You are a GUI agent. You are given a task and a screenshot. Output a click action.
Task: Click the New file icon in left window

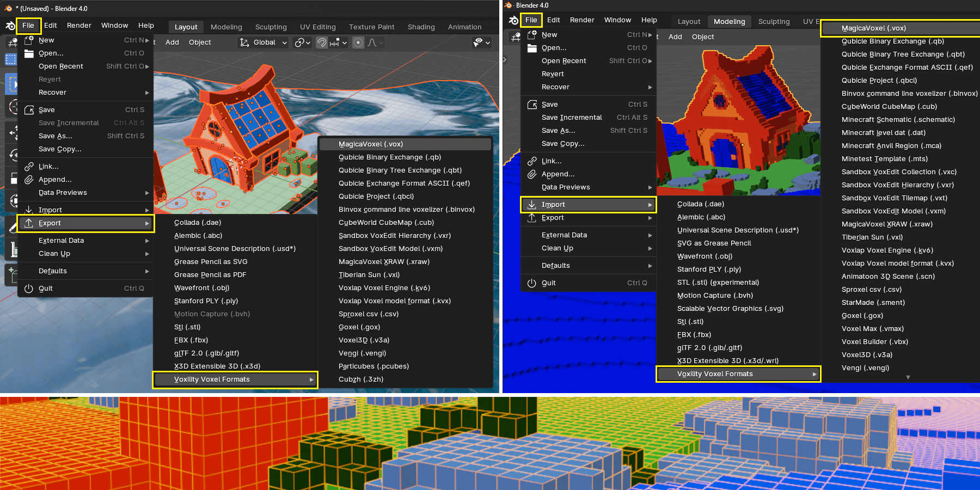29,40
